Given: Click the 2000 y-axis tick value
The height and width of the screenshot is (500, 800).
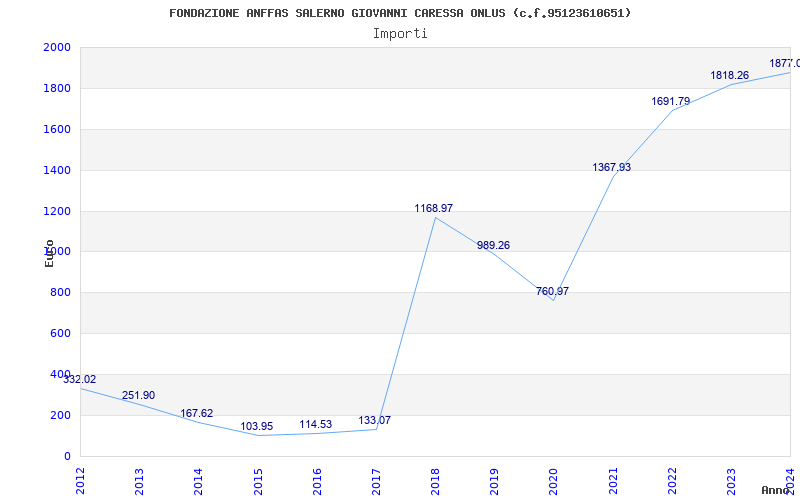Looking at the screenshot, I should 57,47.
